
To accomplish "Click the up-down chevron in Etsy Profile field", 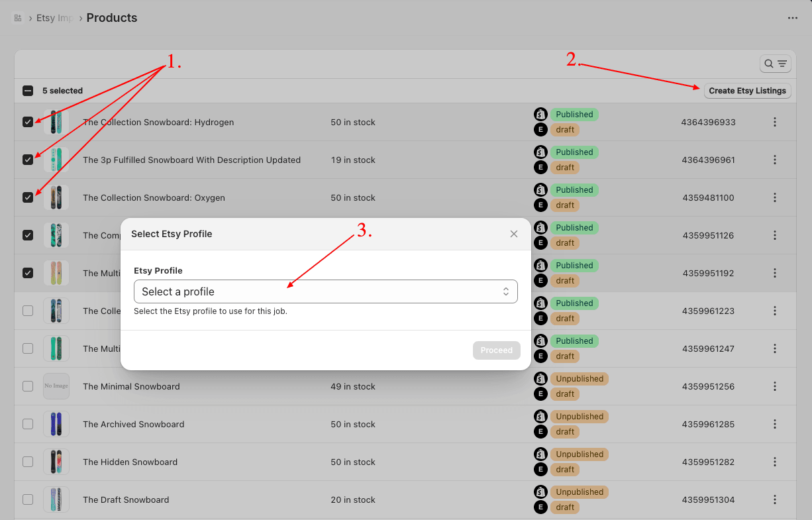I will 505,291.
